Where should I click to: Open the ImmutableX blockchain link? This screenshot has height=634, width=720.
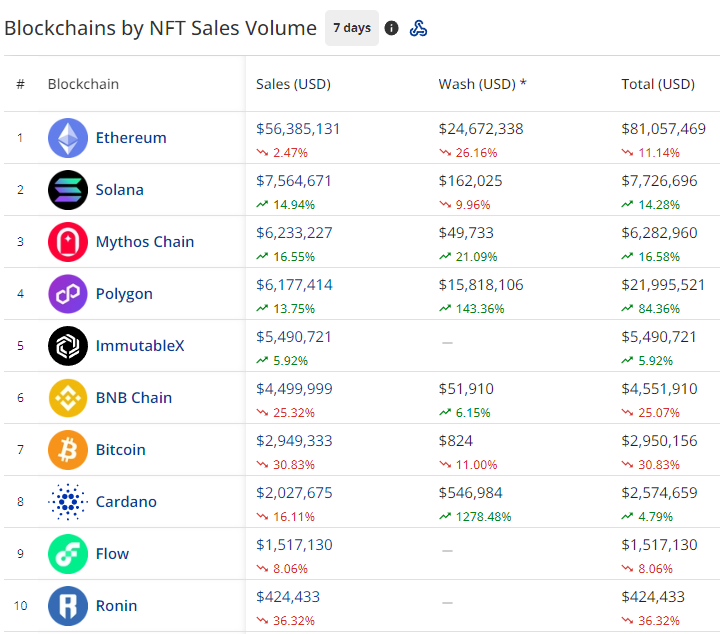click(x=140, y=346)
